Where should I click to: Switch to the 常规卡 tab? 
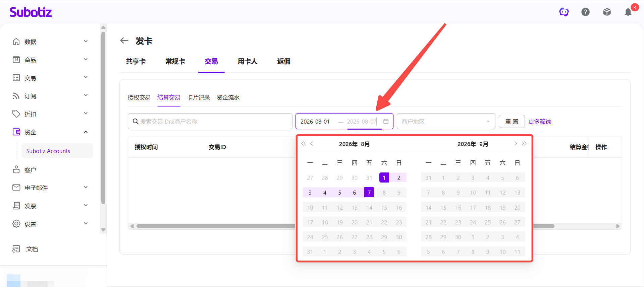coord(175,61)
